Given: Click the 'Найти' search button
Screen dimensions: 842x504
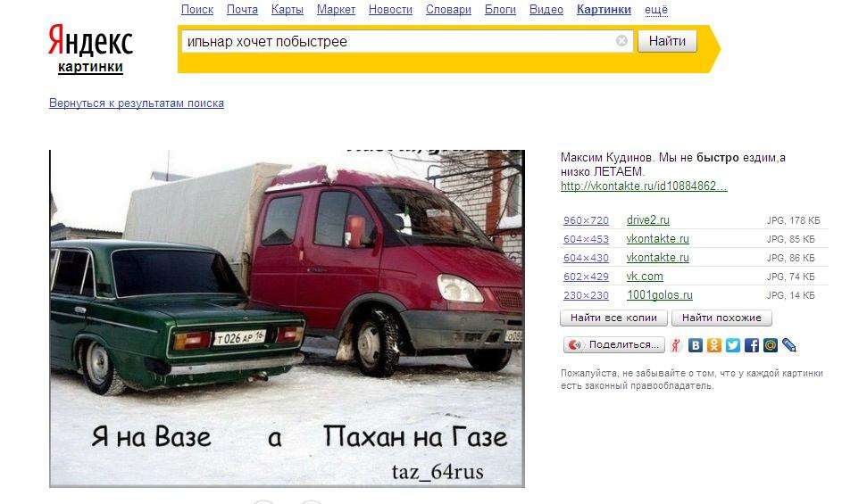Looking at the screenshot, I should point(667,41).
